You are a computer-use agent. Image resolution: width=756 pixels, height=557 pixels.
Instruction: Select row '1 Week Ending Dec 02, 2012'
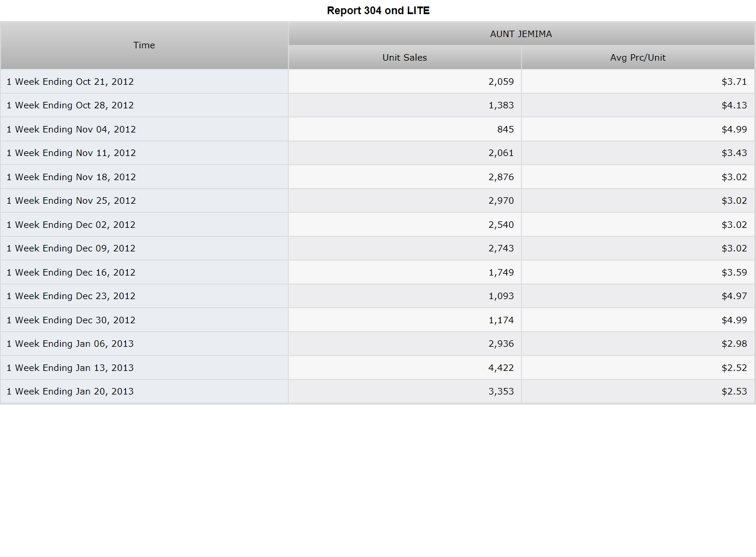[377, 225]
